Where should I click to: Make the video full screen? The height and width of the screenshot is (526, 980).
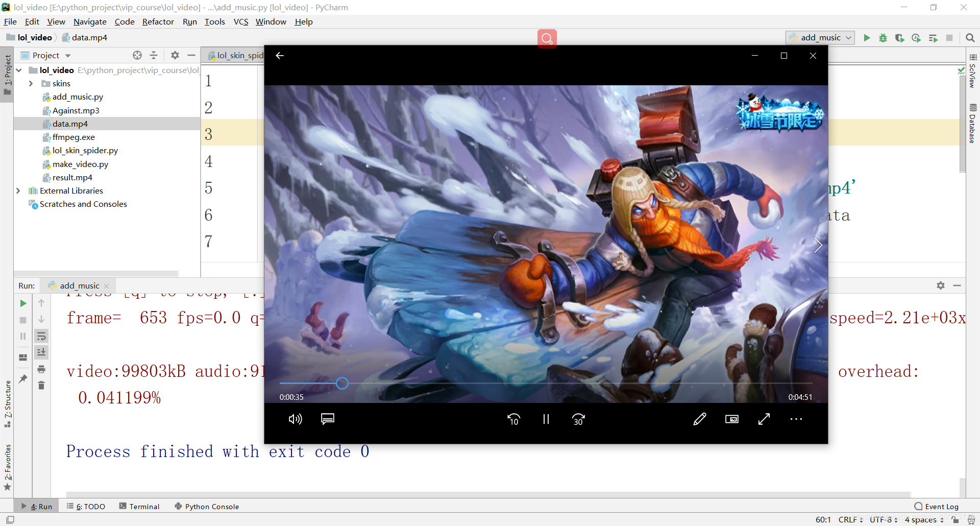click(x=764, y=419)
